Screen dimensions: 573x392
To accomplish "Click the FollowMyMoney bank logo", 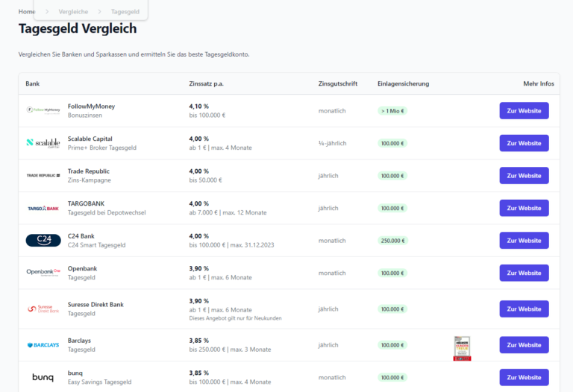I will point(43,110).
